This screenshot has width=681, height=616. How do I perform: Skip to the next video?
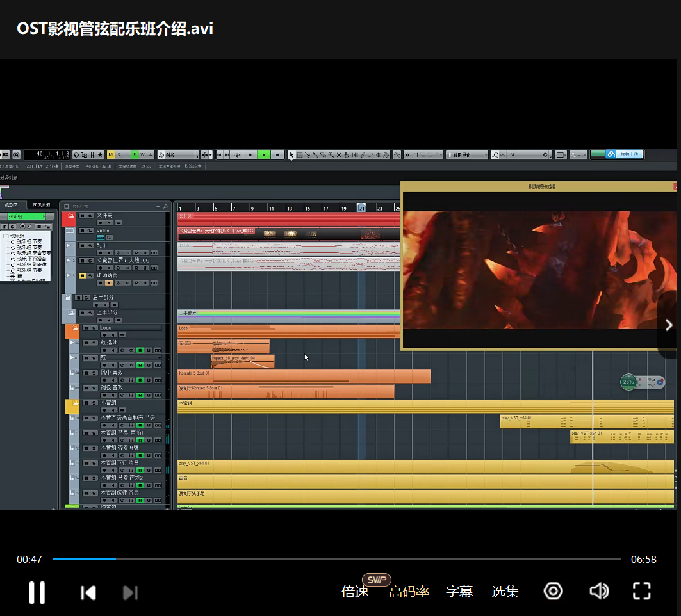point(130,592)
